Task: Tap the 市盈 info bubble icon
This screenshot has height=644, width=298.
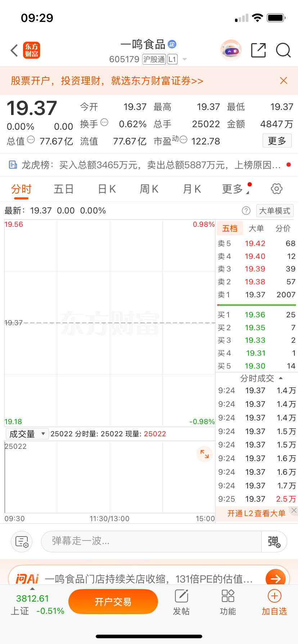Action: click(x=183, y=140)
